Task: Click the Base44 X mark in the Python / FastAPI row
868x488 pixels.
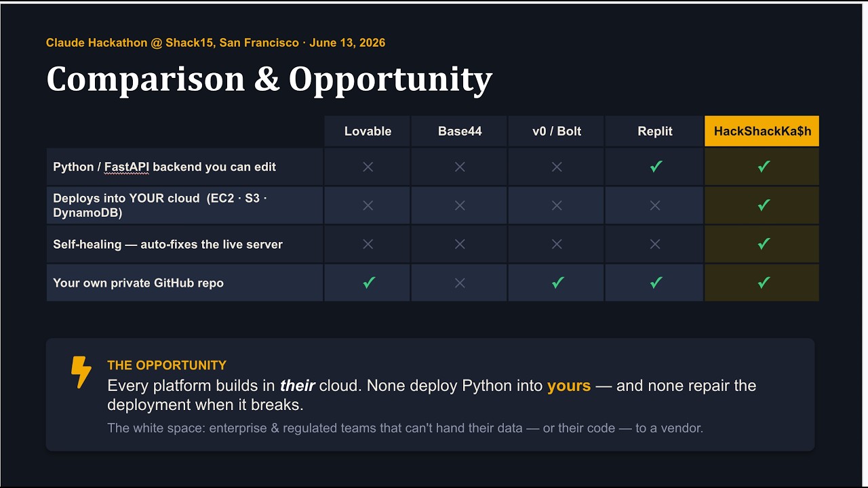Action: pos(460,167)
